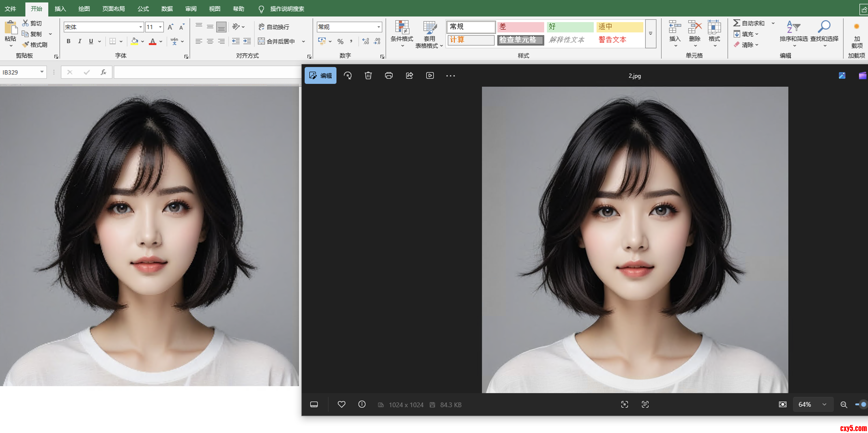
Task: Click the print icon in photo viewer
Action: 389,75
